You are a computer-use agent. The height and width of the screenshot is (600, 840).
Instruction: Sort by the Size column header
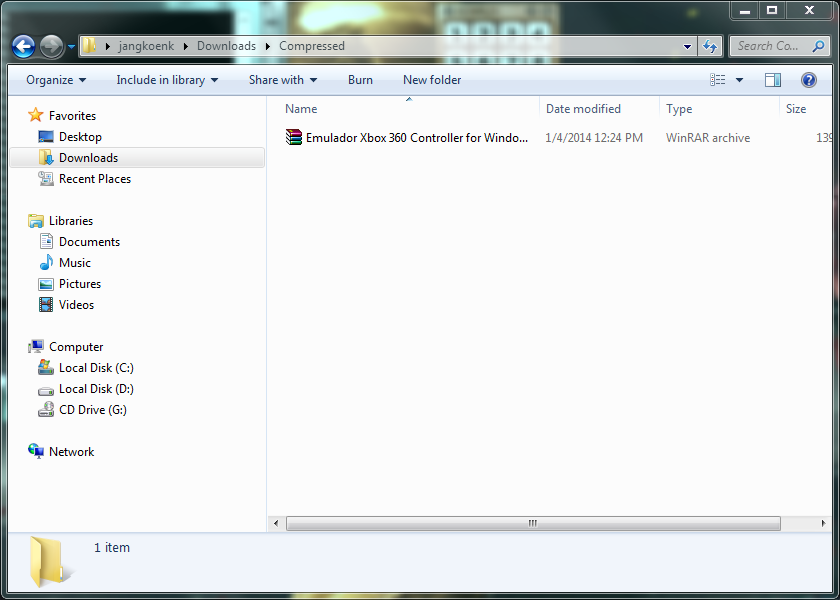click(796, 109)
